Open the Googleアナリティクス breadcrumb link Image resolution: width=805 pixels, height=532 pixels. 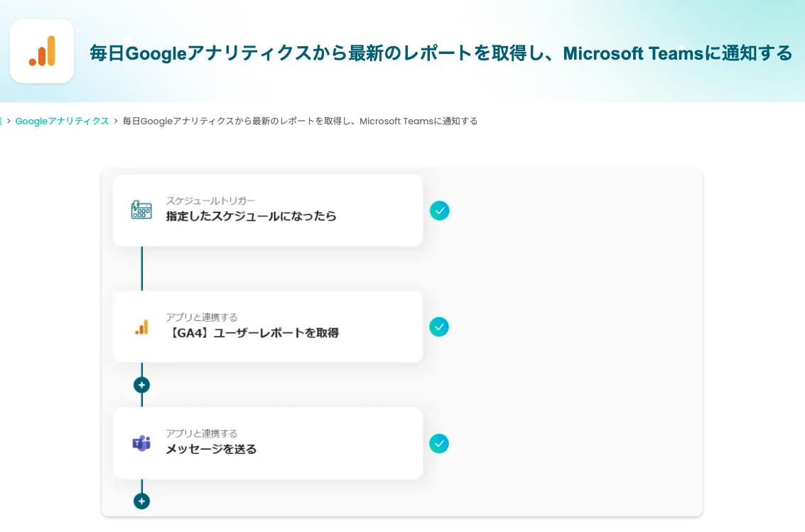tap(62, 121)
